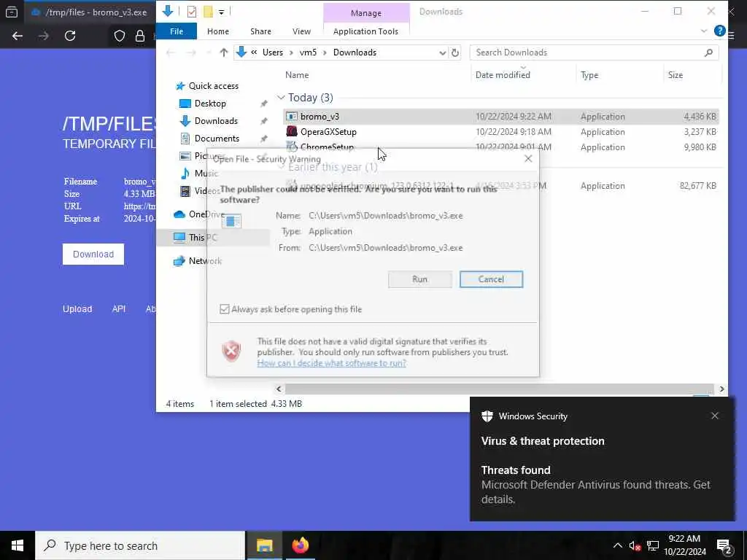Sort files by Name column

(297, 75)
